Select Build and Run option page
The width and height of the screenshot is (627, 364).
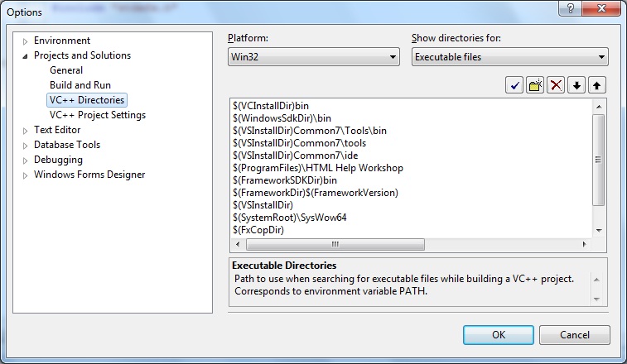80,85
